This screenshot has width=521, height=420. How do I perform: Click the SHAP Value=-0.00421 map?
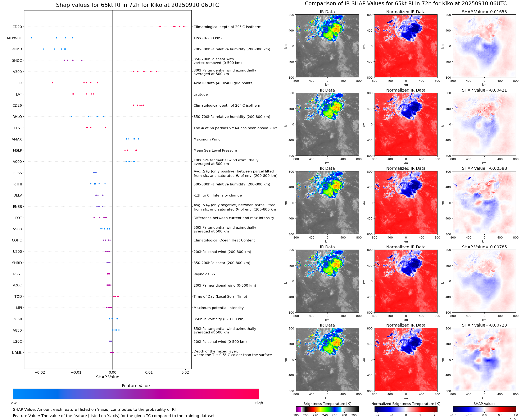(x=484, y=124)
